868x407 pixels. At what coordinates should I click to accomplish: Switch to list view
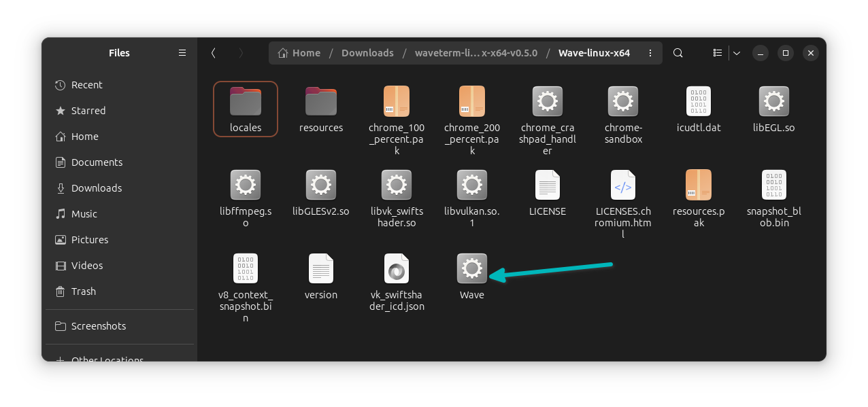pos(717,52)
